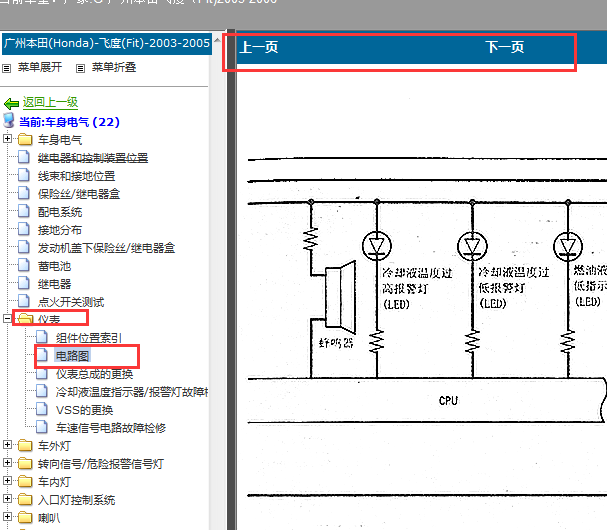The height and width of the screenshot is (530, 607).
Task: Expand all menus via 菜单展开
Action: point(40,67)
